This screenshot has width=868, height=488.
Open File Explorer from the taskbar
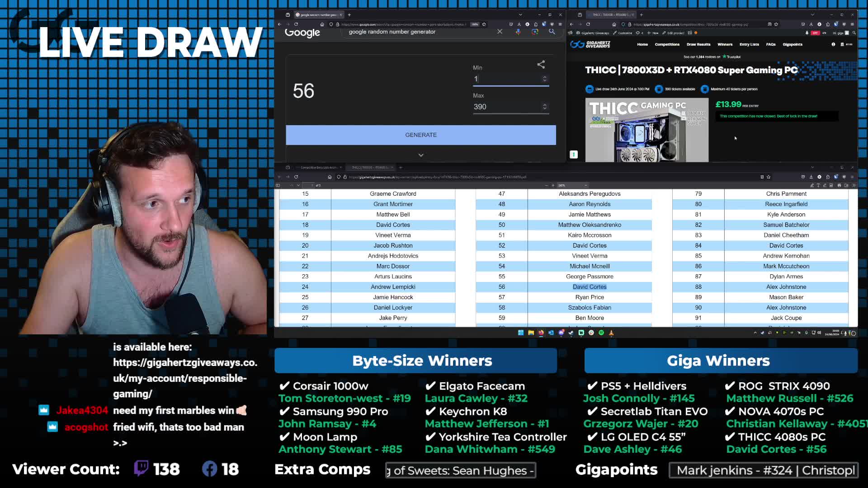[x=531, y=333]
